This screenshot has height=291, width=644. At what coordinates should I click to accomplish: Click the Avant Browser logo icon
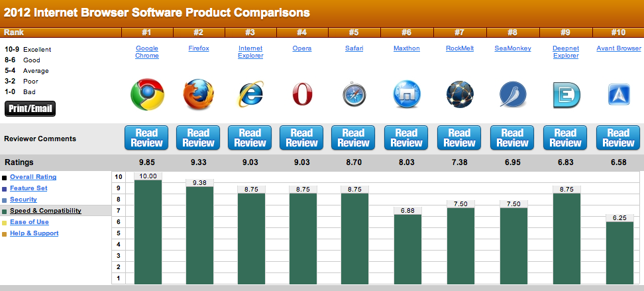click(x=619, y=95)
